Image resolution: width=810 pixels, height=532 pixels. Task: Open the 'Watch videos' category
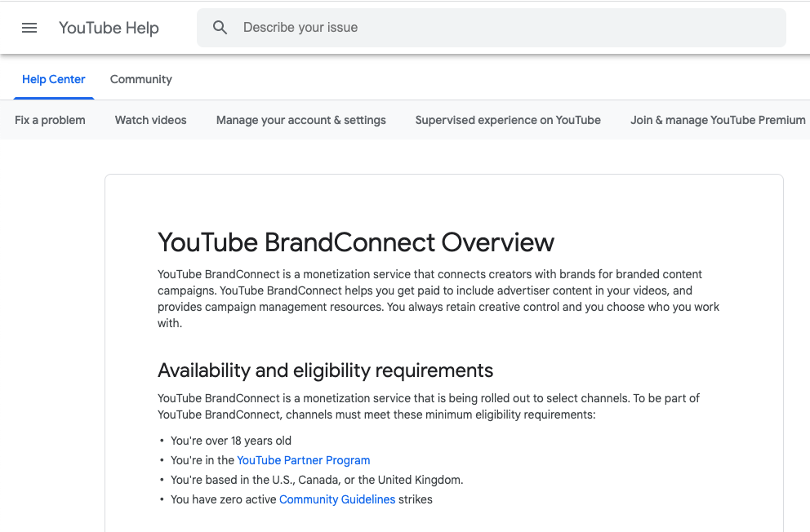151,120
